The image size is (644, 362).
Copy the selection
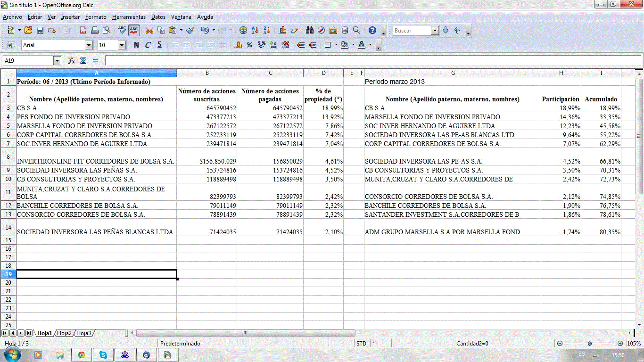pos(161,30)
